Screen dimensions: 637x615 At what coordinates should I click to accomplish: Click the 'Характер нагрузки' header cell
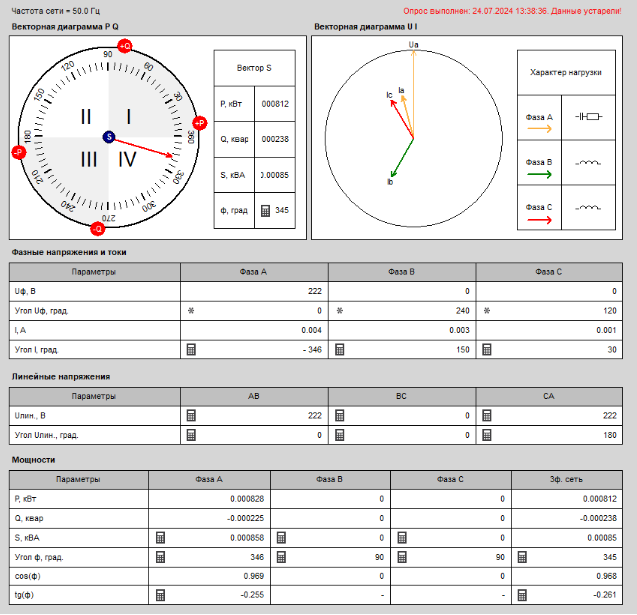(566, 73)
